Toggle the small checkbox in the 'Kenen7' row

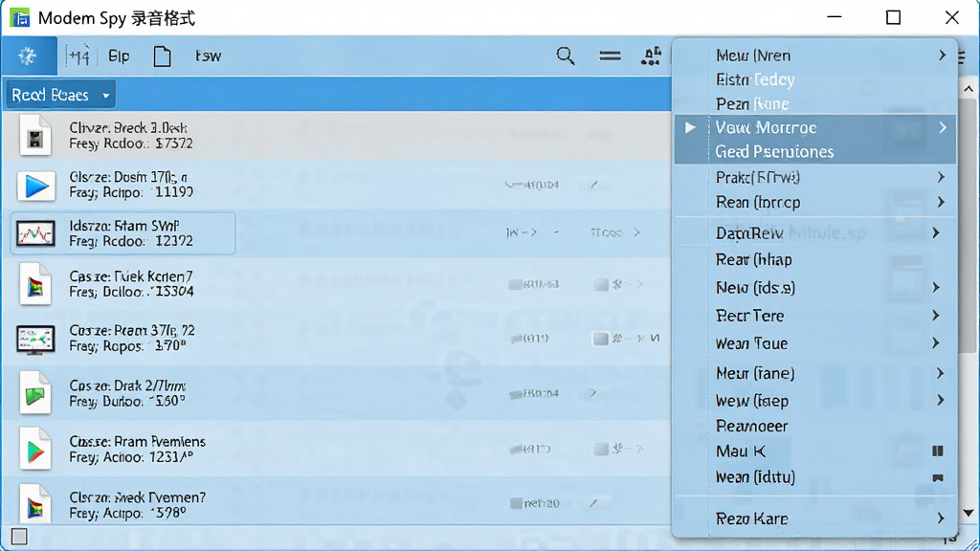pyautogui.click(x=601, y=285)
